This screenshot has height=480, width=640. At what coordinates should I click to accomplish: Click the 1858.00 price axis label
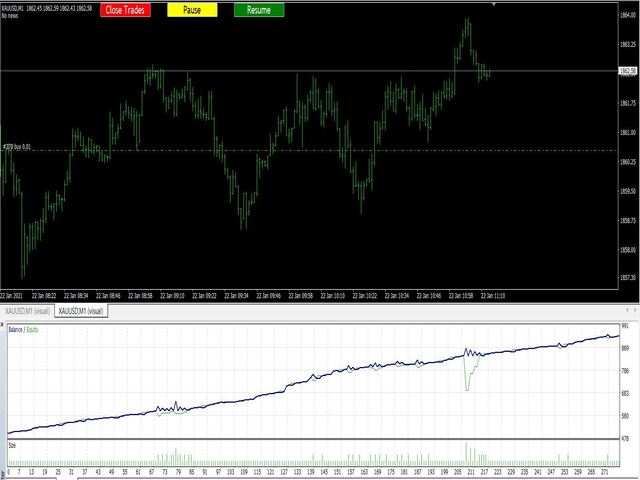pyautogui.click(x=628, y=250)
